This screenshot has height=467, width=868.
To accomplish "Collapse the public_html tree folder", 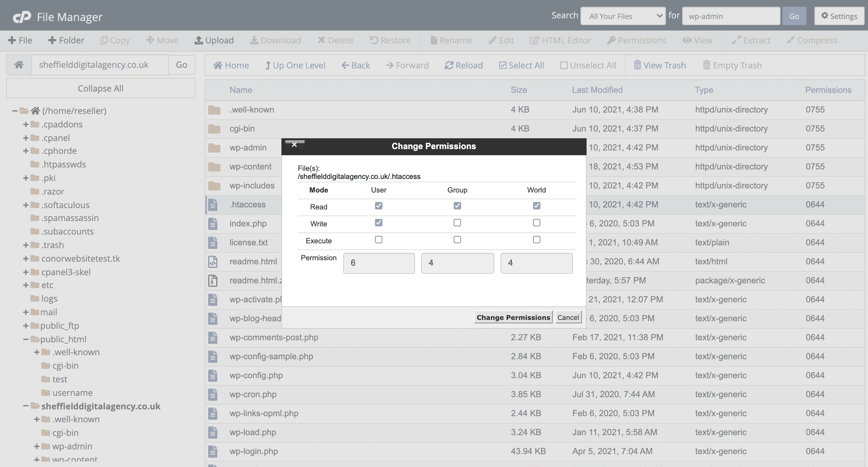I will tap(26, 339).
